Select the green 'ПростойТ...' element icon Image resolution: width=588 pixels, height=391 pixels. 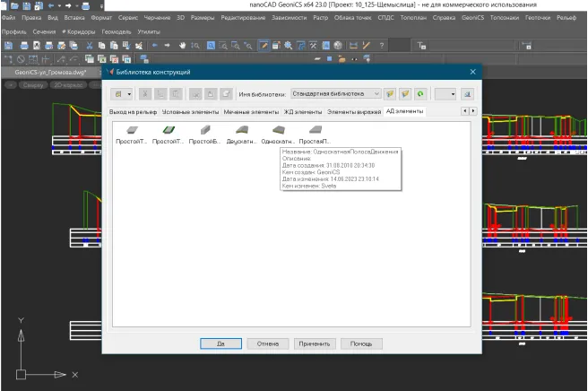[169, 131]
